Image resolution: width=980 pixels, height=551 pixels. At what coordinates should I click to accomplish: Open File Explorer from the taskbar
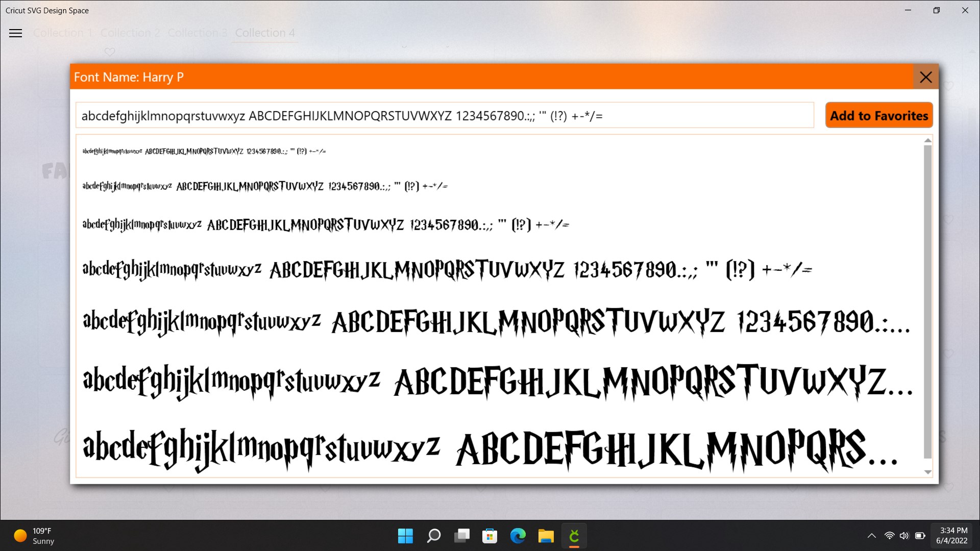coord(546,536)
